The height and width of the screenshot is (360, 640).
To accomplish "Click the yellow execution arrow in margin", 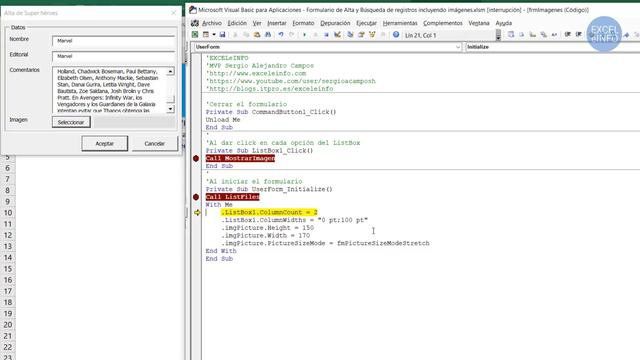I will click(198, 212).
